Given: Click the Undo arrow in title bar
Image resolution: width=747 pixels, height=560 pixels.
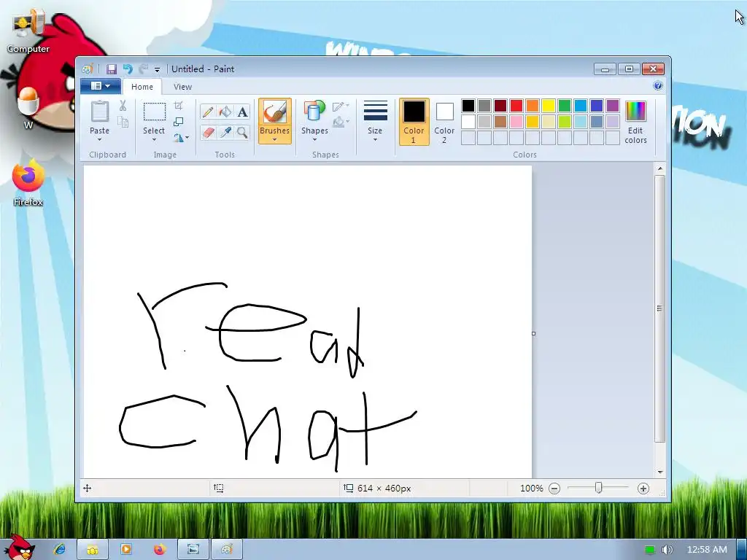Looking at the screenshot, I should [x=128, y=69].
